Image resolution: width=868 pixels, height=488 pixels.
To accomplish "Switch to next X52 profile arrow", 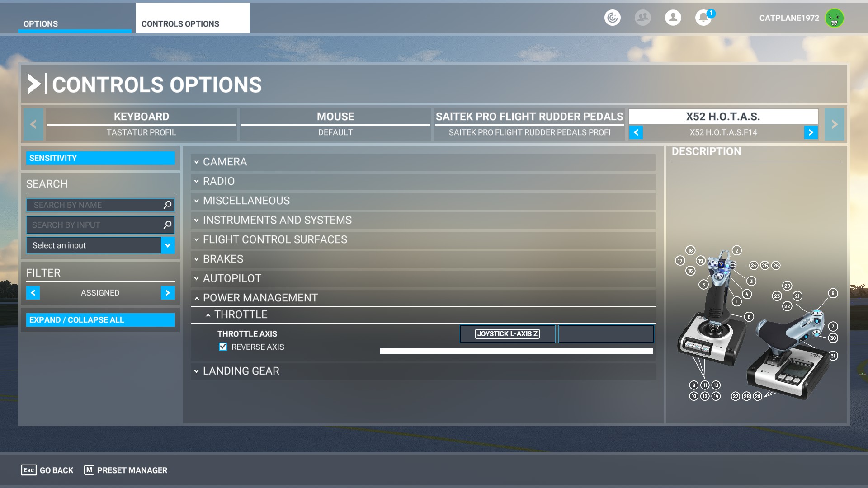I will (811, 132).
